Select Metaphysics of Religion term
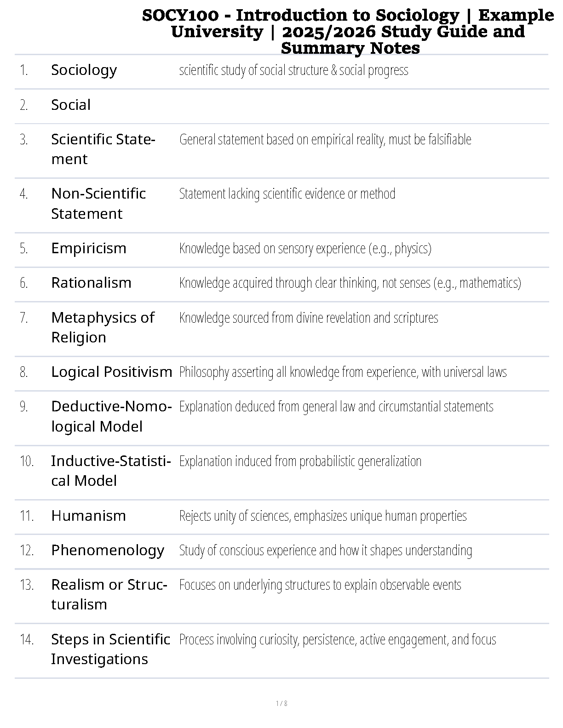Viewport: 563px width, 728px height. (103, 327)
